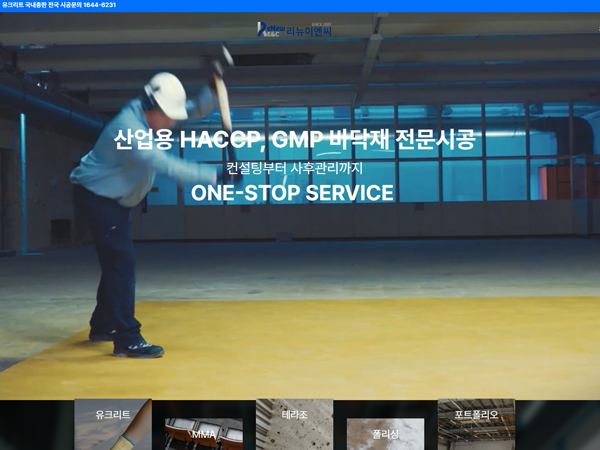Click the 컨설팅부터 사후관리까지 subtitle
600x450 pixels.
pyautogui.click(x=293, y=168)
